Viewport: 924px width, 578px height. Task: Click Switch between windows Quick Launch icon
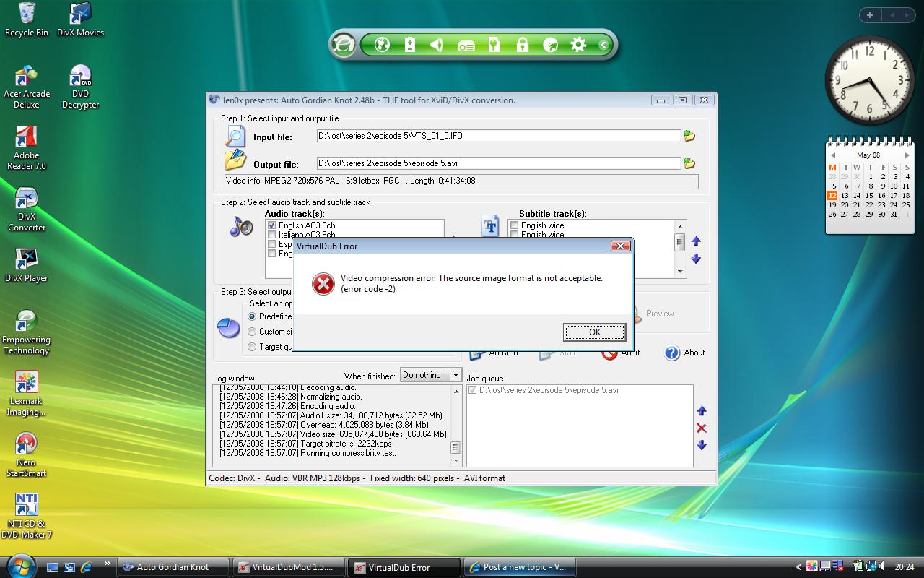click(x=69, y=567)
